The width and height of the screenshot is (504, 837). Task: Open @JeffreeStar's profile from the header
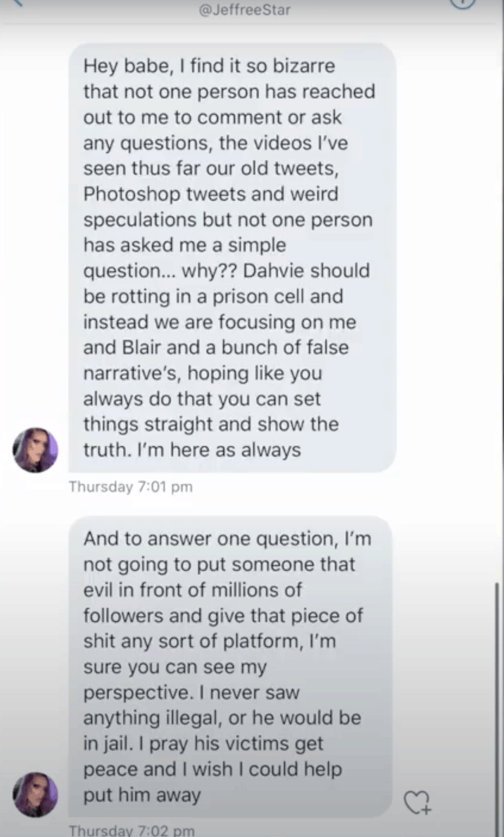click(x=245, y=10)
